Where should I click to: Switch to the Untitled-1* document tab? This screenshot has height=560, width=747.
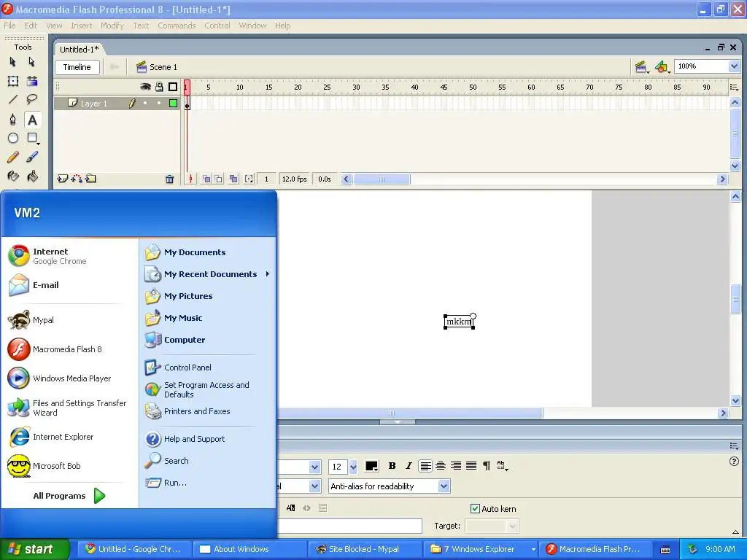coord(79,50)
